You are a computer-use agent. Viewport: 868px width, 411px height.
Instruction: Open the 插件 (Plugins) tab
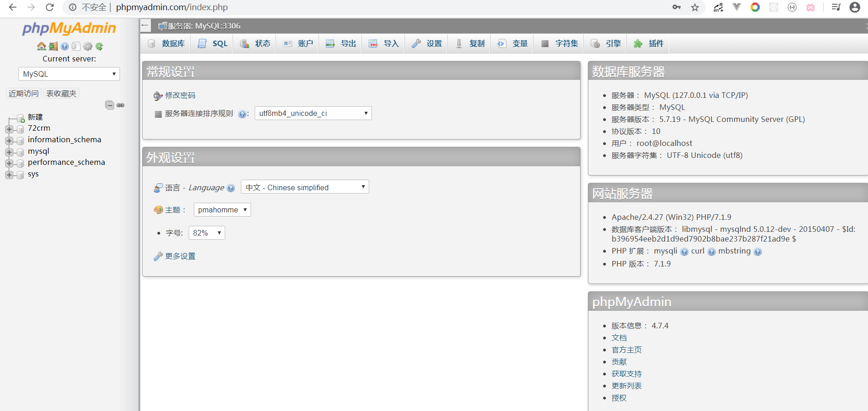click(648, 43)
